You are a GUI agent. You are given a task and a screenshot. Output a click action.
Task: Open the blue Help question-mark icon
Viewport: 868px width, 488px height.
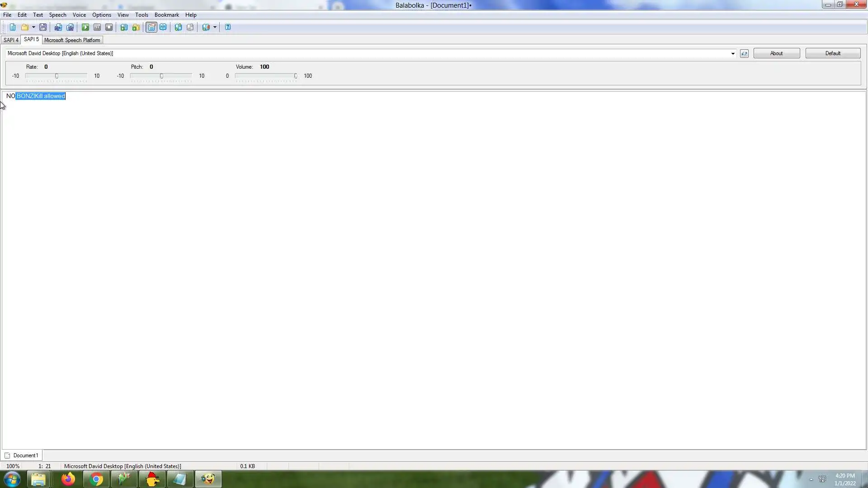coord(228,27)
